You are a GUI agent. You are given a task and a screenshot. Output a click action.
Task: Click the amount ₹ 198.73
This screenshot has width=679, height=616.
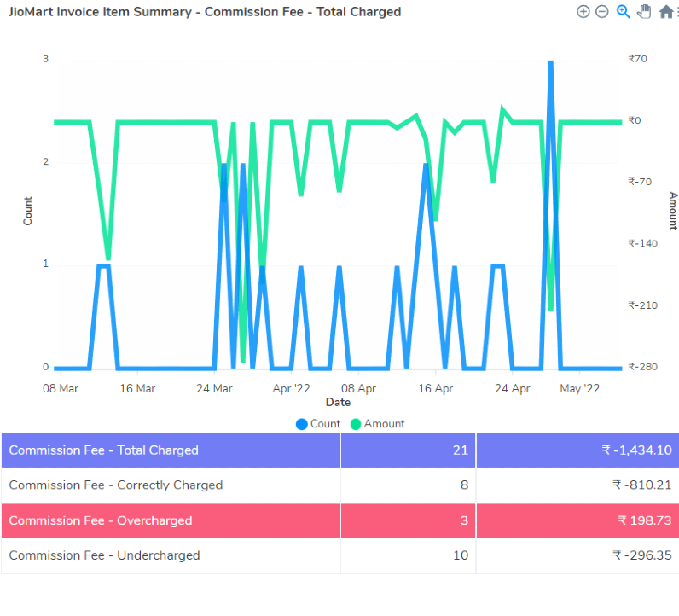click(x=645, y=520)
